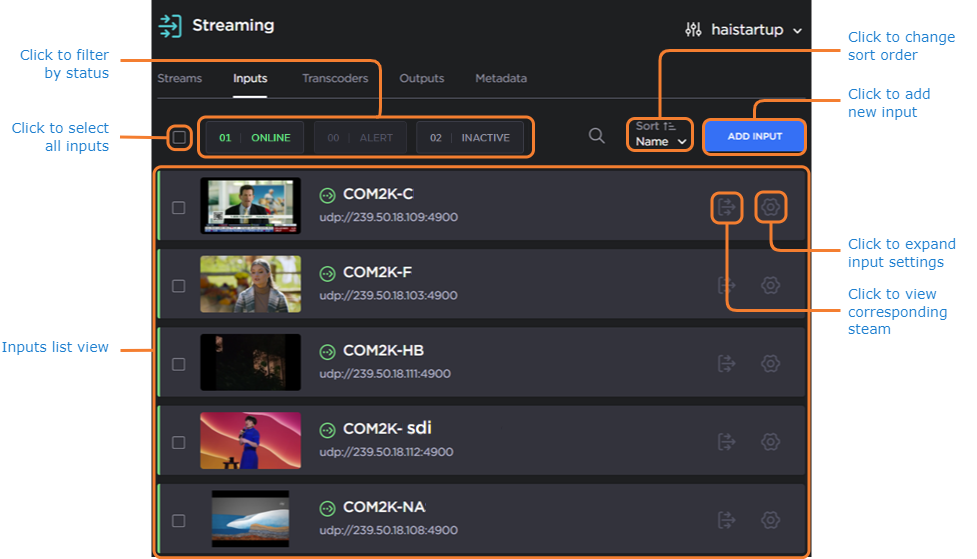977x559 pixels.
Task: Go to the Outputs tab
Action: coord(422,78)
